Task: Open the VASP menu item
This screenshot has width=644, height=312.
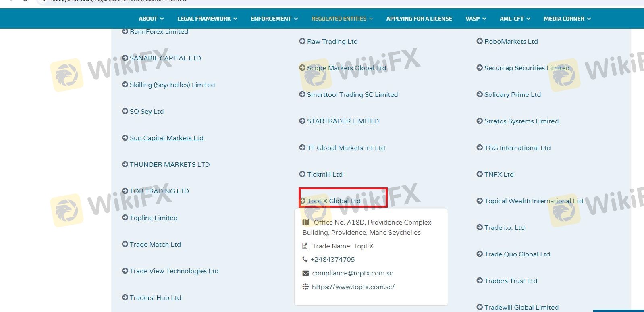Action: point(476,19)
